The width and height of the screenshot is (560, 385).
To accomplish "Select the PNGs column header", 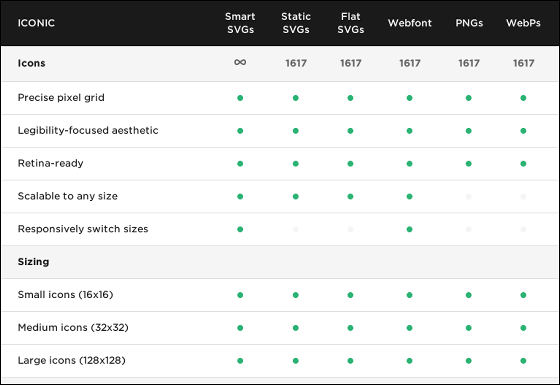I will [x=469, y=23].
